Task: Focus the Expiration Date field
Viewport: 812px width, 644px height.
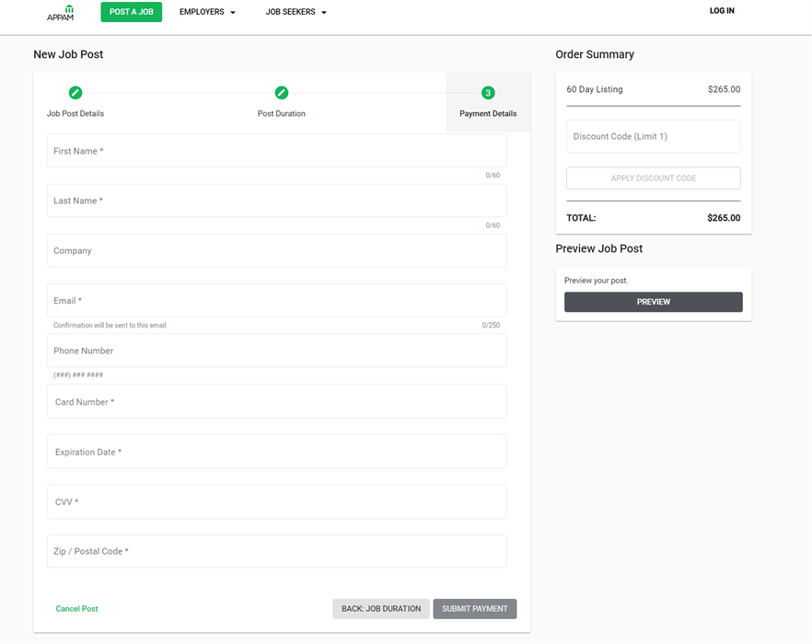Action: point(277,452)
